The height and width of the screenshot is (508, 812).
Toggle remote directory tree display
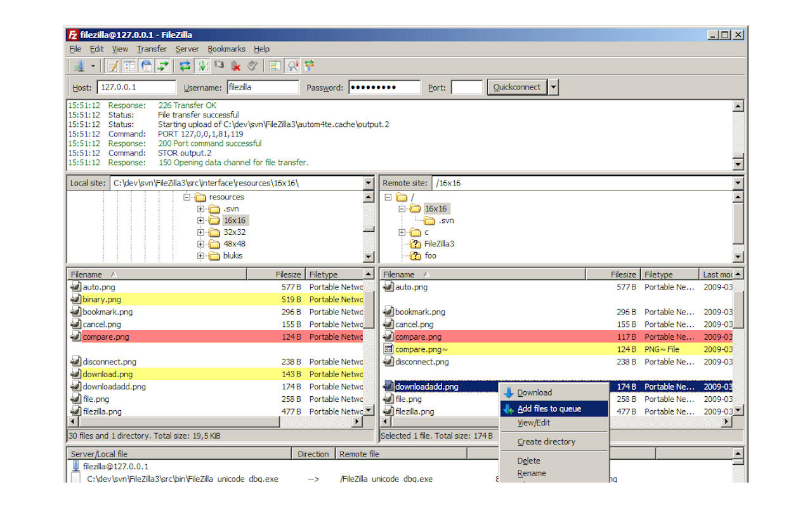click(147, 65)
